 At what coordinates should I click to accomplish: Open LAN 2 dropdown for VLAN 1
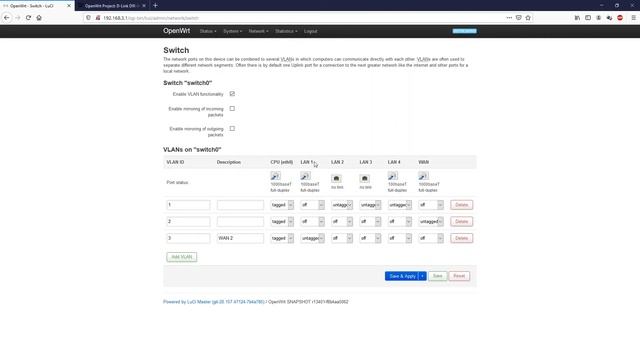[x=342, y=205]
